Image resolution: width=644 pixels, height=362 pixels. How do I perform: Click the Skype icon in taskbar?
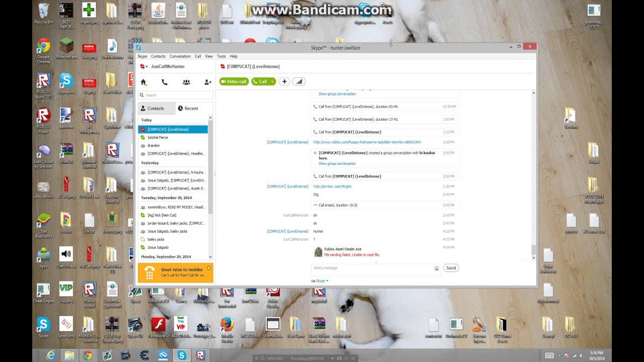[182, 355]
